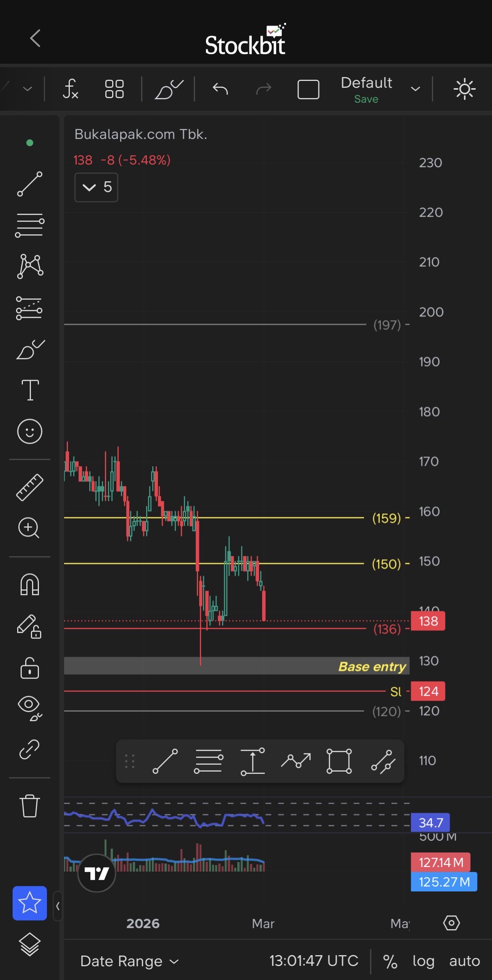The height and width of the screenshot is (980, 492).
Task: Select the trend line drawing tool
Action: pos(30,184)
